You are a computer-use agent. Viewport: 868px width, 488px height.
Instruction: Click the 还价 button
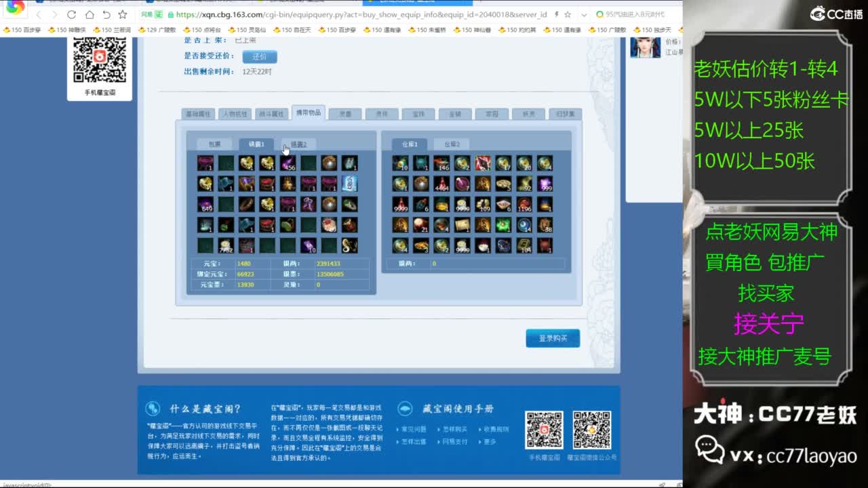260,57
